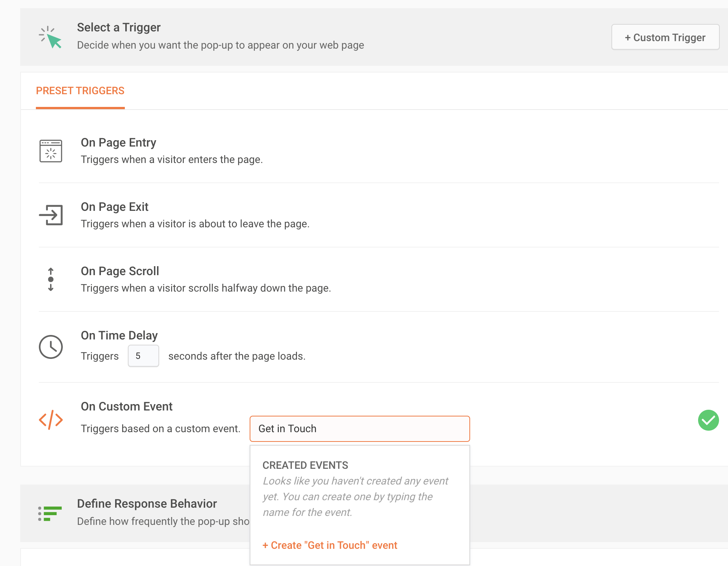Viewport: 728px width, 566px height.
Task: Click the On Time Delay clock icon
Action: tap(51, 347)
